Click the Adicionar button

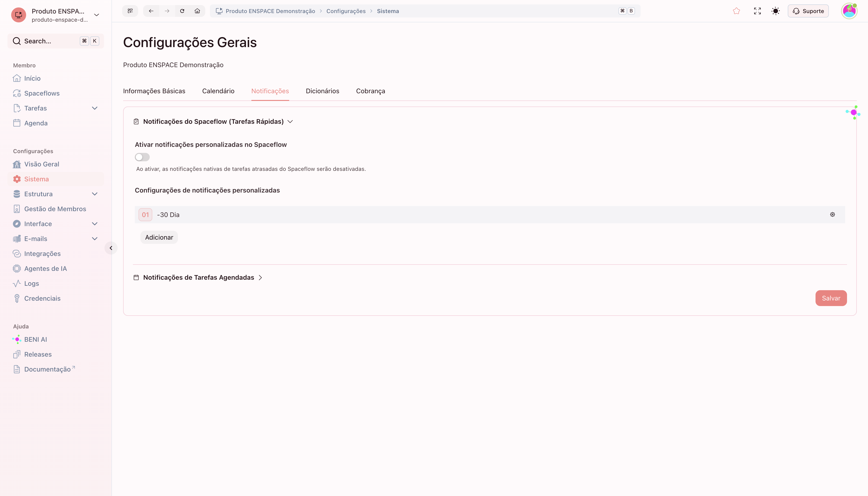click(x=159, y=238)
